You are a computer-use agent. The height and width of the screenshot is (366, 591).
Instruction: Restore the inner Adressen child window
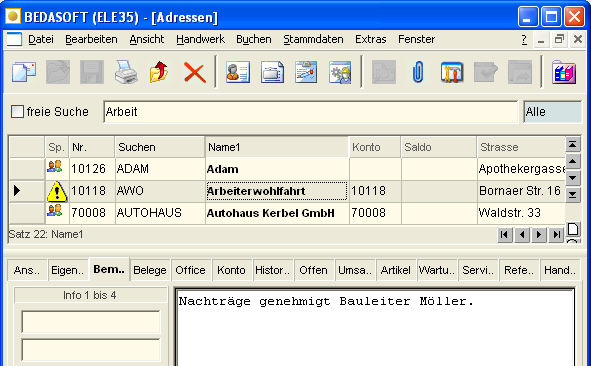(559, 39)
